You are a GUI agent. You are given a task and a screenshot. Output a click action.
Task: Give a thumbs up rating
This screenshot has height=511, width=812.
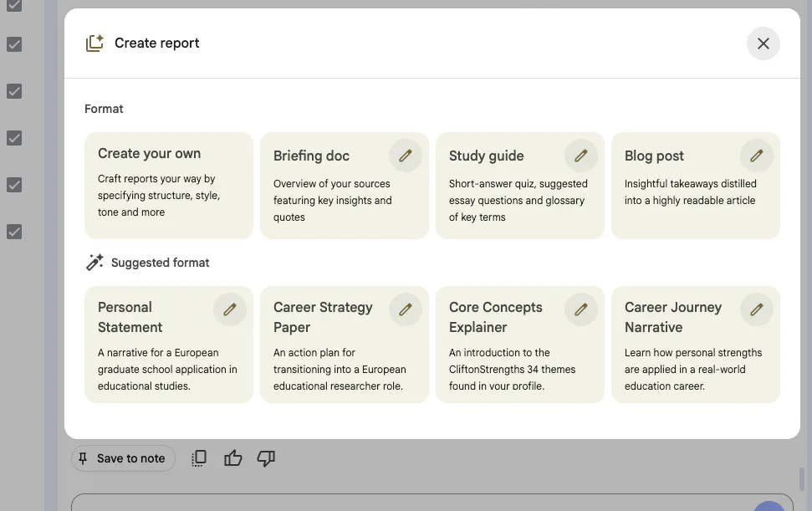(232, 458)
